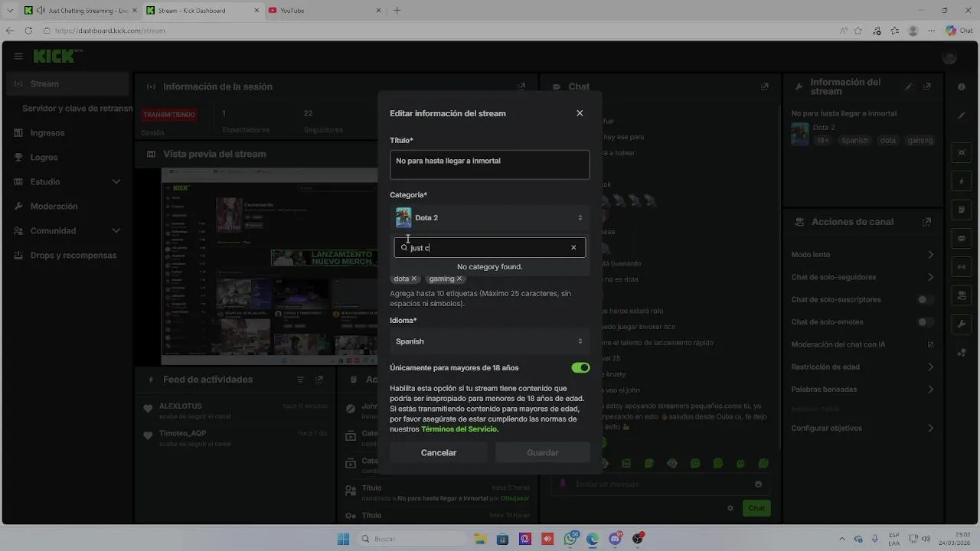Click the chat bubble icon in right rail
Image resolution: width=980 pixels, height=551 pixels.
tap(962, 238)
